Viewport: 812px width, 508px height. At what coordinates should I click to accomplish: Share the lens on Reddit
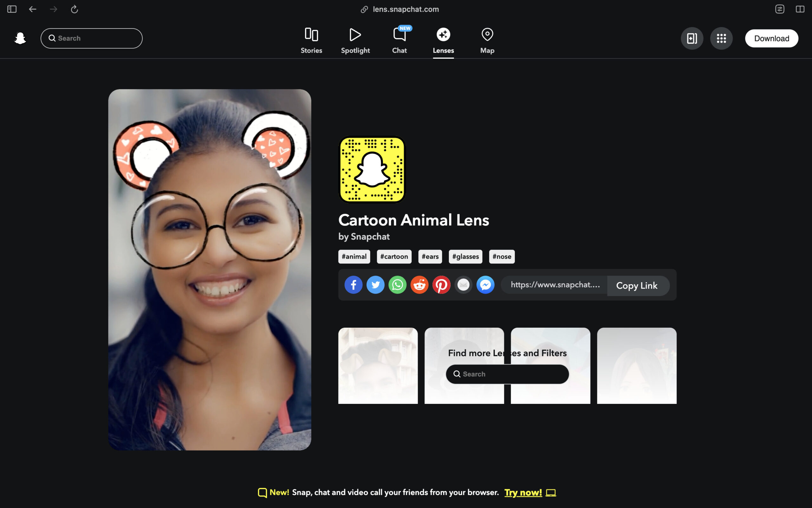pos(419,285)
